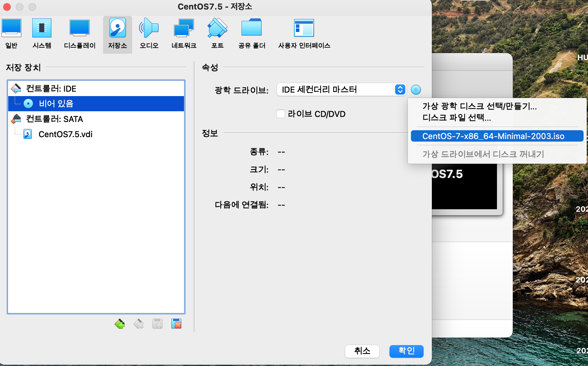The image size is (588, 366).
Task: Open the 사용자 인터페이스 (User Interface) tab
Action: pos(304,34)
